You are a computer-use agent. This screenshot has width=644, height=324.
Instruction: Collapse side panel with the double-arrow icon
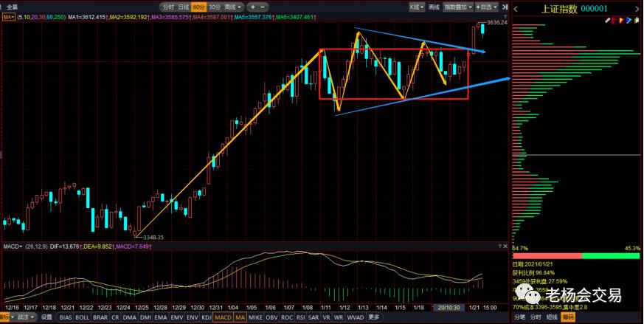point(505,7)
